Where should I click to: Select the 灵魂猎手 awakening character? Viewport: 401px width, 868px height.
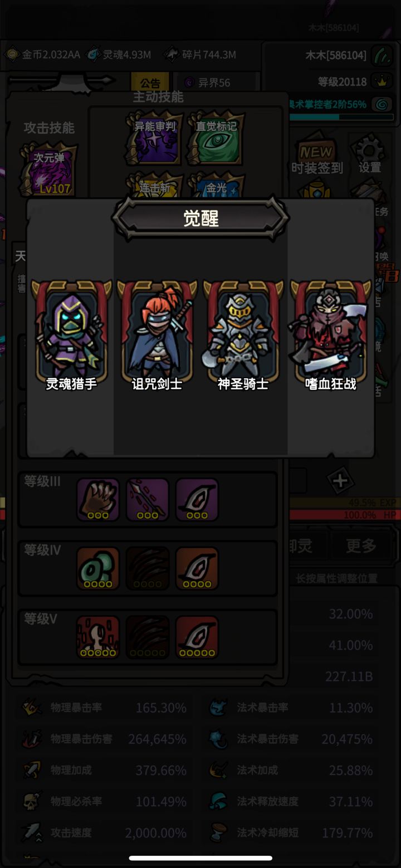click(x=71, y=335)
